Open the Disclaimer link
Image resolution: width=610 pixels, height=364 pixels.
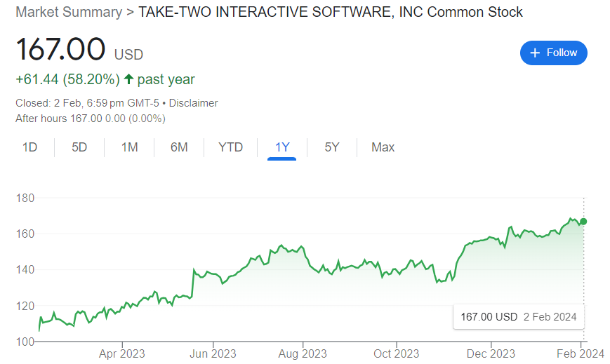pos(194,103)
